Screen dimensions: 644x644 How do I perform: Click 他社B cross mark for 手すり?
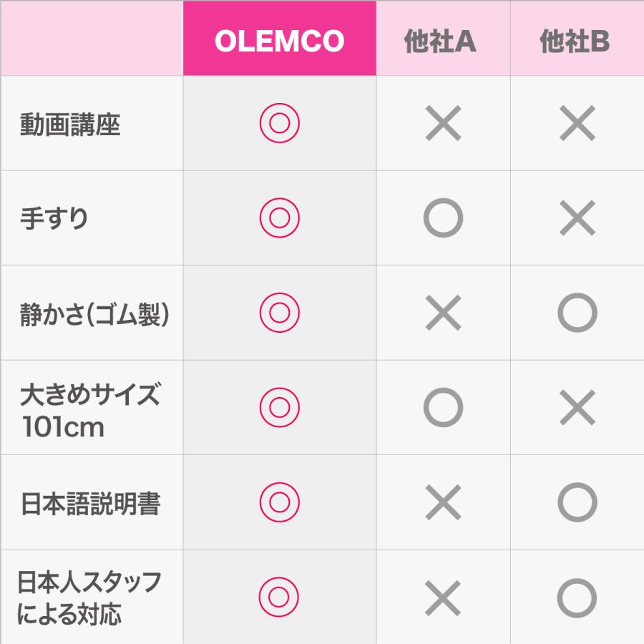pyautogui.click(x=577, y=218)
